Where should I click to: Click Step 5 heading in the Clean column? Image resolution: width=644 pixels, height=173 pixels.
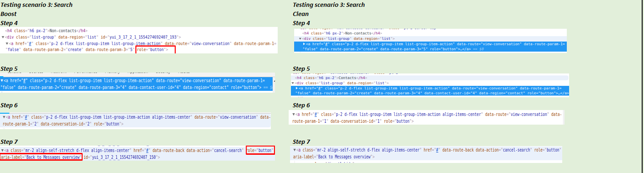click(301, 69)
